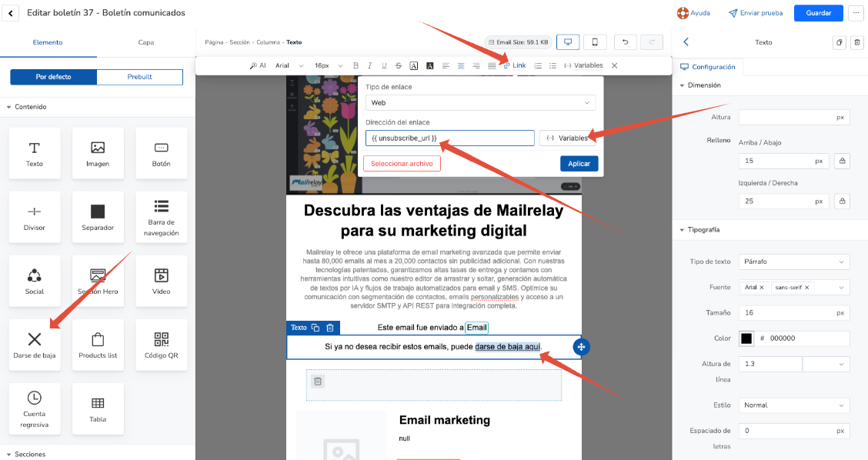Add a Separador element
The image size is (868, 460).
(98, 218)
